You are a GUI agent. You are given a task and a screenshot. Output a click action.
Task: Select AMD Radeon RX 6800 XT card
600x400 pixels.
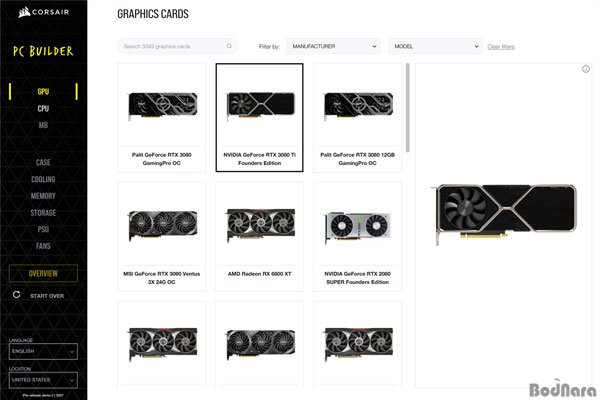(259, 237)
